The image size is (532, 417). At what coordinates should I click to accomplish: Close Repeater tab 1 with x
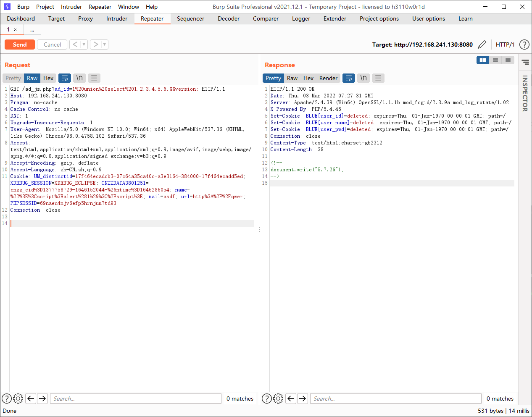point(16,30)
